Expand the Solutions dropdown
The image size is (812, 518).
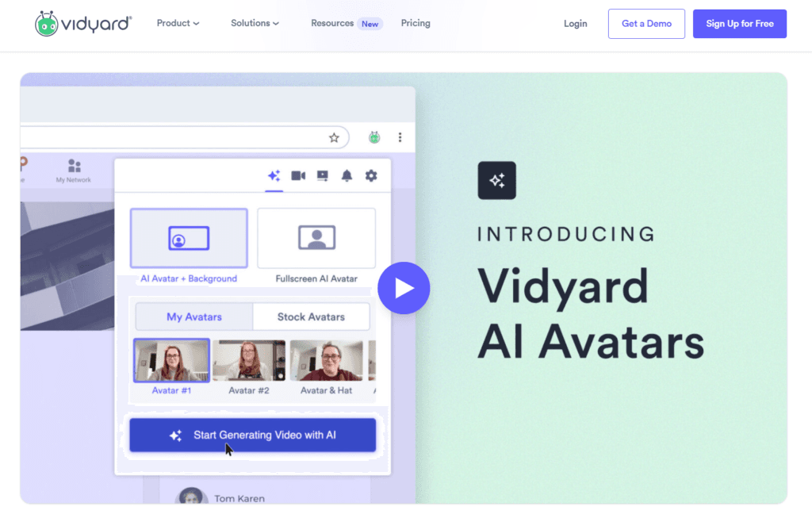(255, 23)
